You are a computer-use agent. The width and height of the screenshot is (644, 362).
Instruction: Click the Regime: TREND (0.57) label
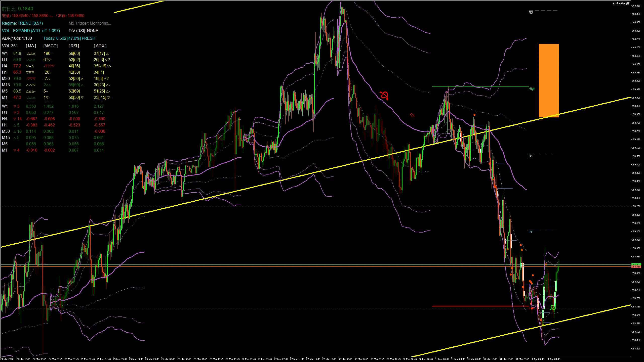pyautogui.click(x=22, y=23)
